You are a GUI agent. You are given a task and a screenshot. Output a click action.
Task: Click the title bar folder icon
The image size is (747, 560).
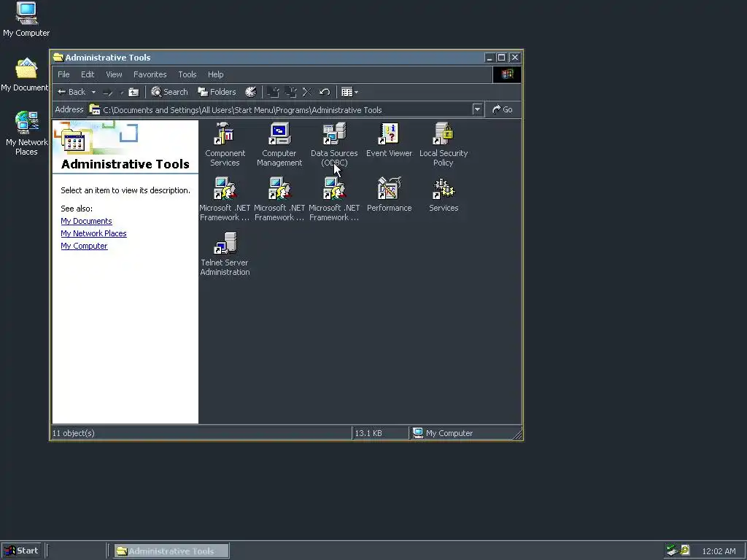coord(58,58)
